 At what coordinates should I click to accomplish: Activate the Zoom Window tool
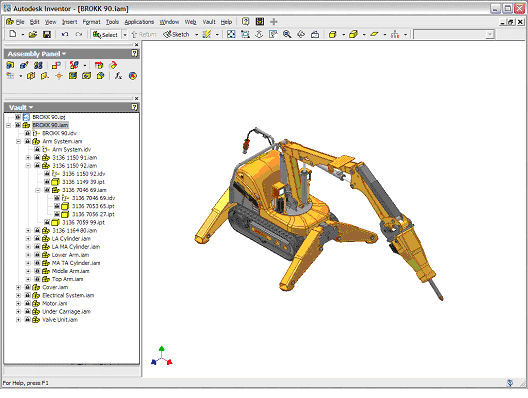click(245, 34)
